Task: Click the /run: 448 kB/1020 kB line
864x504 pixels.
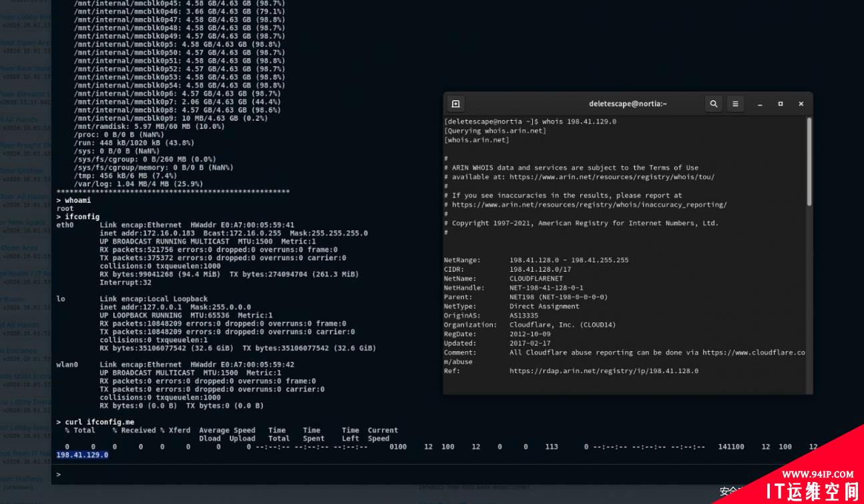Action: [x=134, y=142]
